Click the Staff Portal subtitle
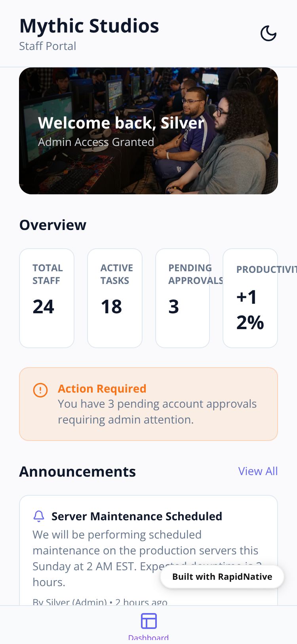297x644 pixels. click(48, 46)
